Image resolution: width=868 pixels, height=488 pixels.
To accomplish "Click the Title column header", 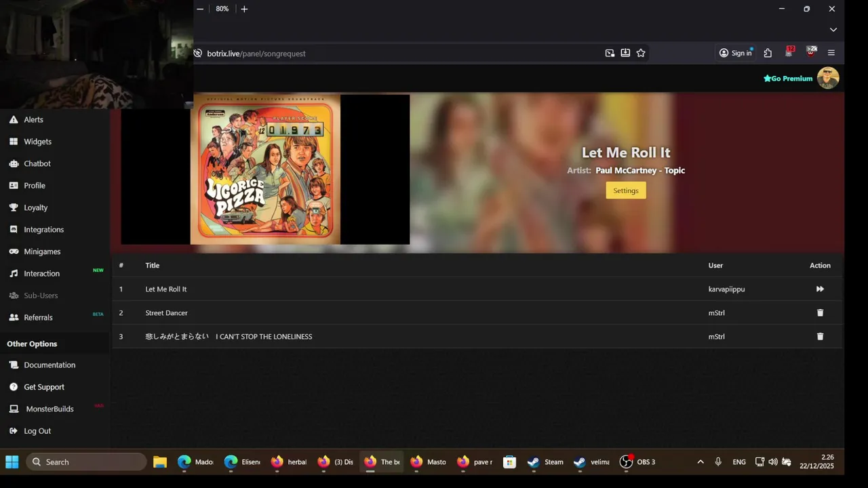I will [x=153, y=266].
